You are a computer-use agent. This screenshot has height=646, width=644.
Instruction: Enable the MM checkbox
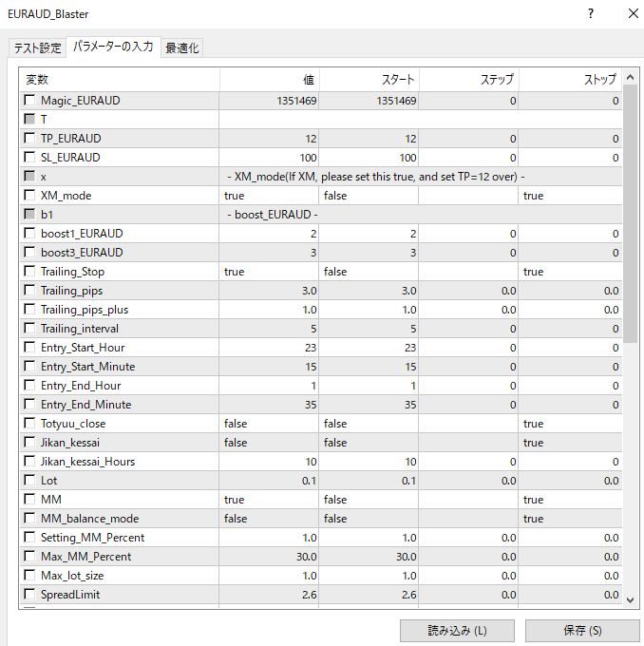(x=29, y=499)
